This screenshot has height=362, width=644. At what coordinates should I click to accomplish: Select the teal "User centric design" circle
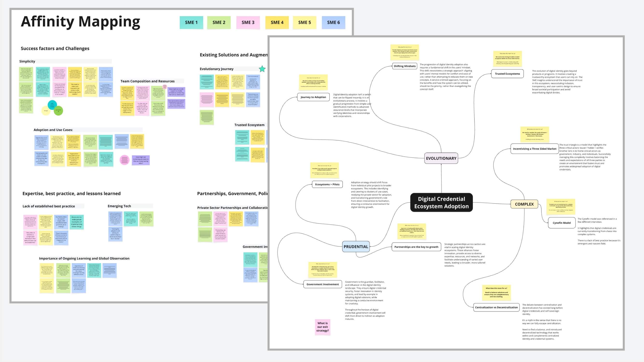[52, 105]
